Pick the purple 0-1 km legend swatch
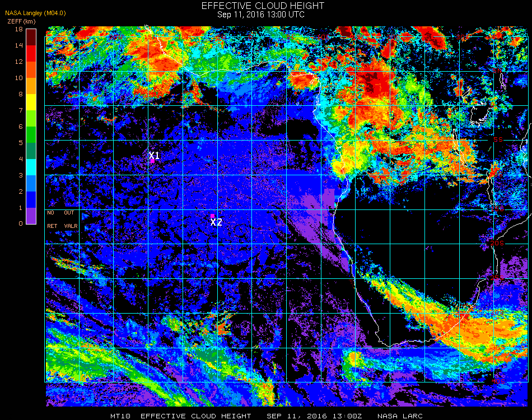532x420 pixels. (31, 216)
